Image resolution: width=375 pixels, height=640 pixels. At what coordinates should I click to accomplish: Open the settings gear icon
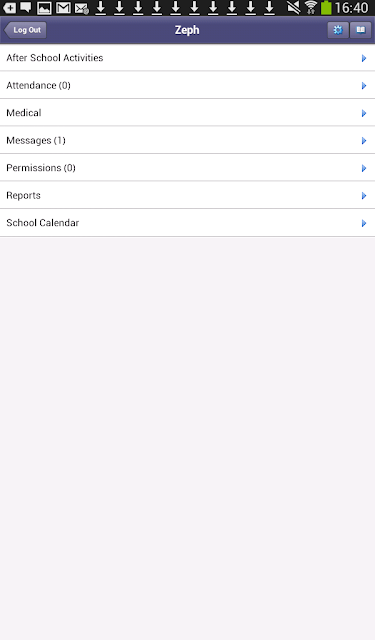tap(338, 30)
